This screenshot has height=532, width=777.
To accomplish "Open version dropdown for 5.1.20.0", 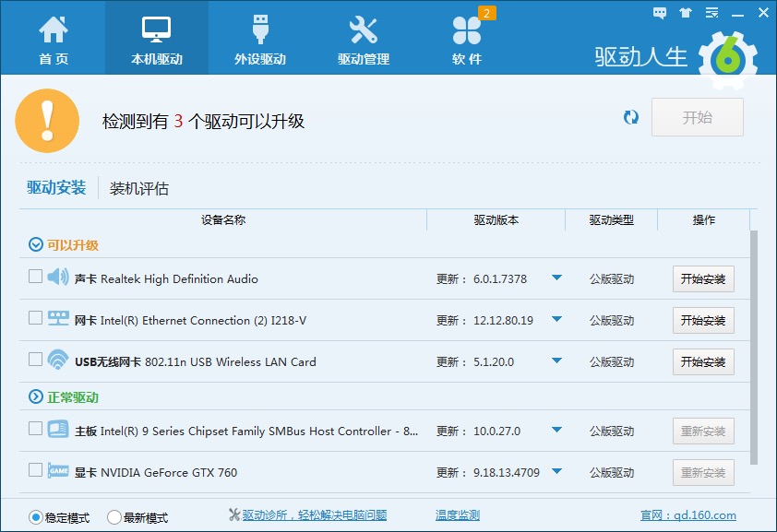I will pyautogui.click(x=557, y=361).
